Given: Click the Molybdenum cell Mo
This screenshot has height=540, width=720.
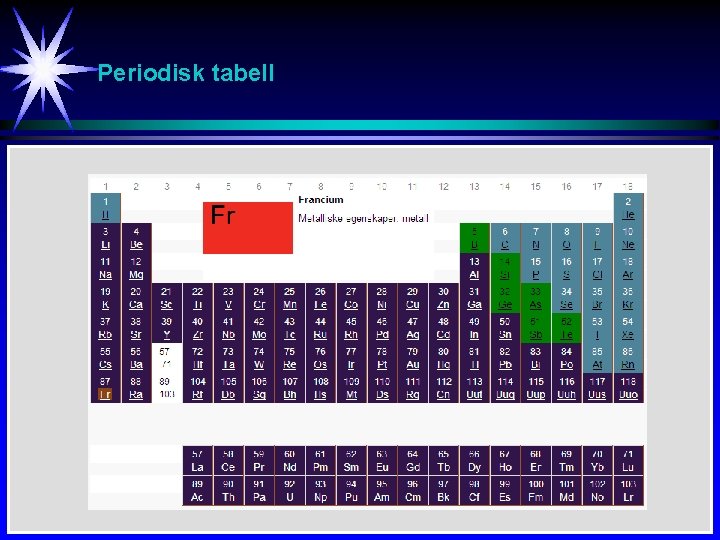Looking at the screenshot, I should coord(259,328).
